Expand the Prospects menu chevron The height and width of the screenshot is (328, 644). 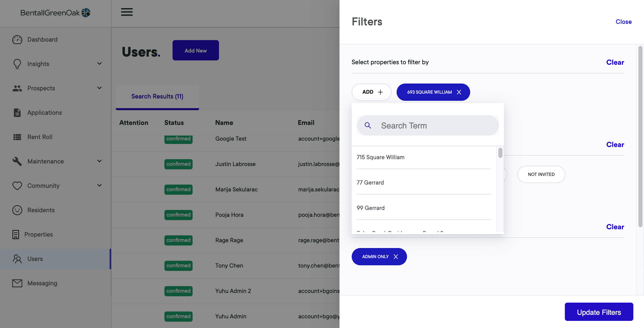[x=99, y=88]
